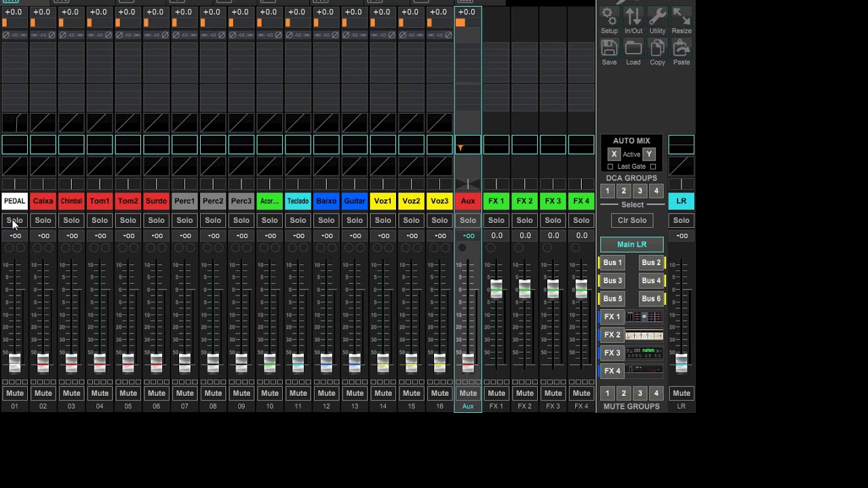Screen dimensions: 868x488
Task: Toggle the phantom 48V icon on channel 01
Action: click(14, 35)
